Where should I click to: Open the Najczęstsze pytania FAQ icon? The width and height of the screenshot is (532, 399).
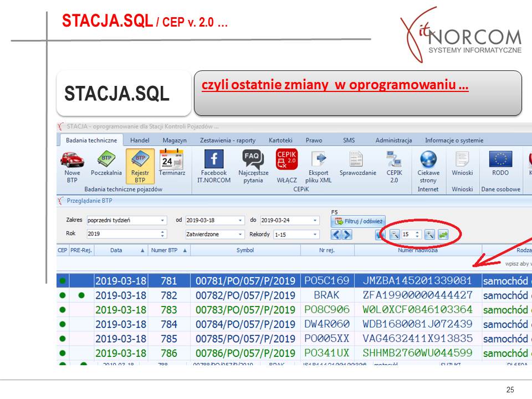[x=253, y=159]
